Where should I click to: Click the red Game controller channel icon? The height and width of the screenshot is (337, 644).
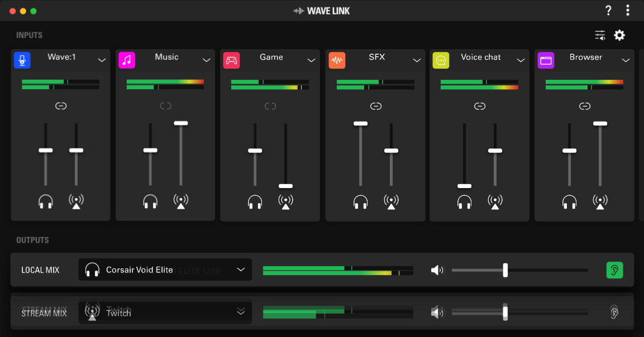(x=232, y=60)
